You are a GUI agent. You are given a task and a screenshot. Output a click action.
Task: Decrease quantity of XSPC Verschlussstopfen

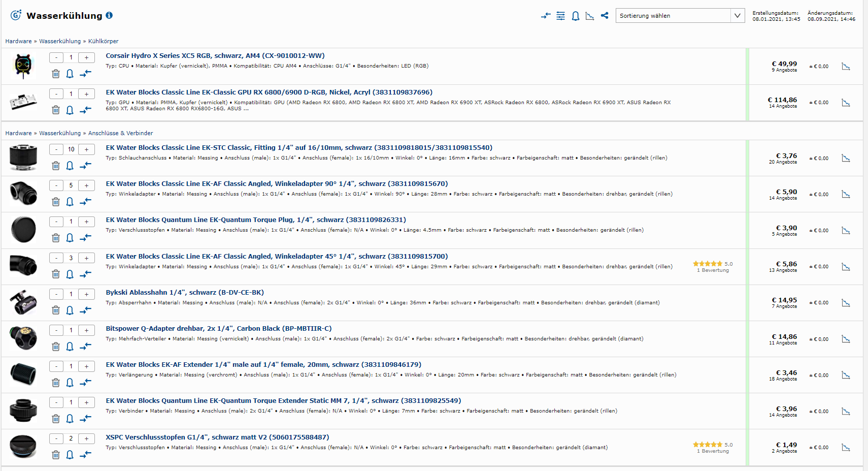(56, 438)
